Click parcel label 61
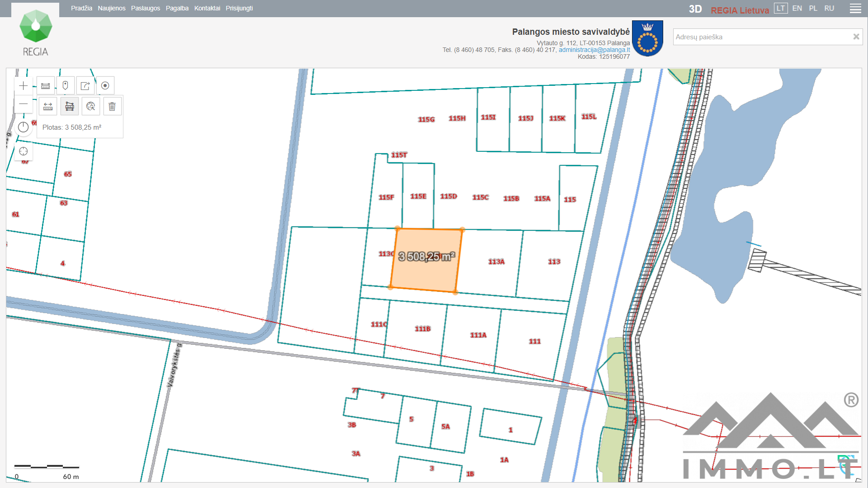Viewport: 868px width, 488px height. tap(16, 215)
